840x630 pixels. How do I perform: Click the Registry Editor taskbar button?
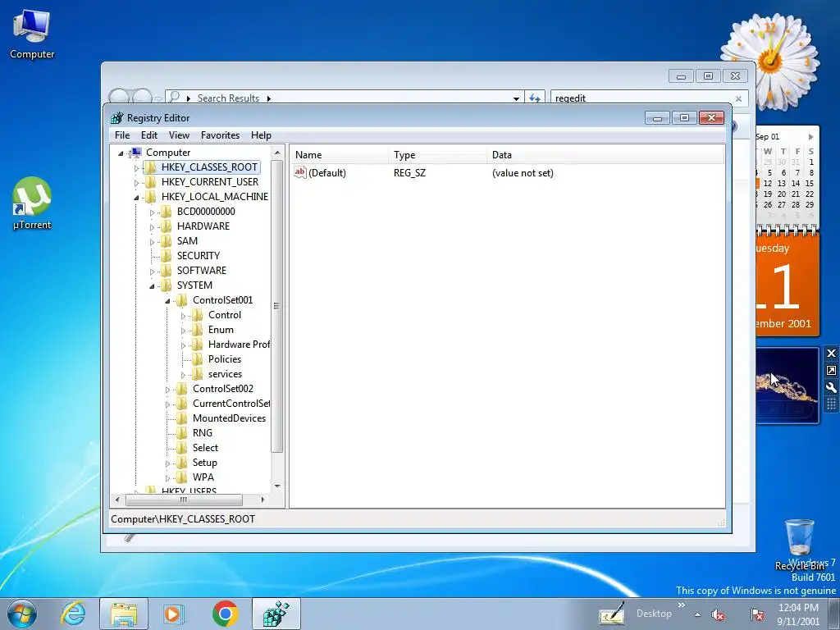tap(276, 614)
